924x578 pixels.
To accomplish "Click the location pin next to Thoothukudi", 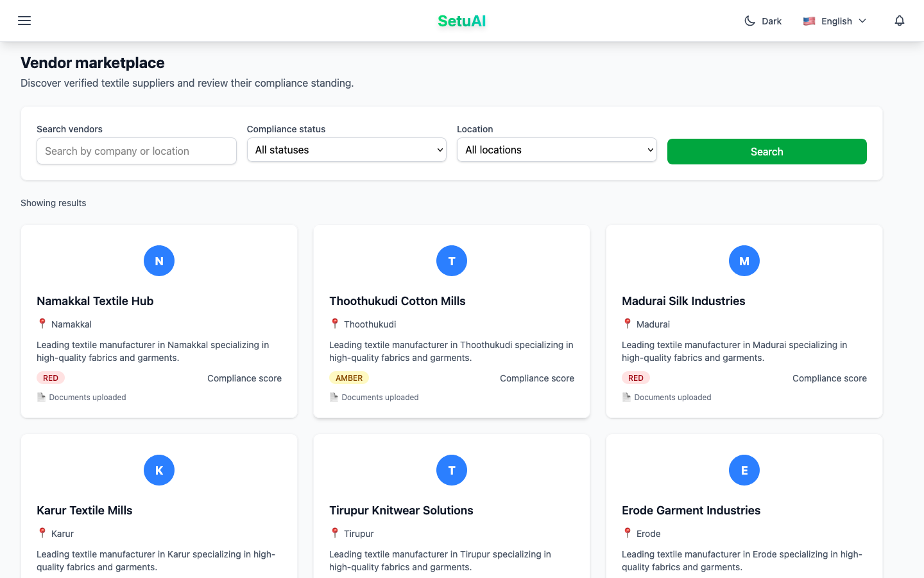I will (x=335, y=324).
